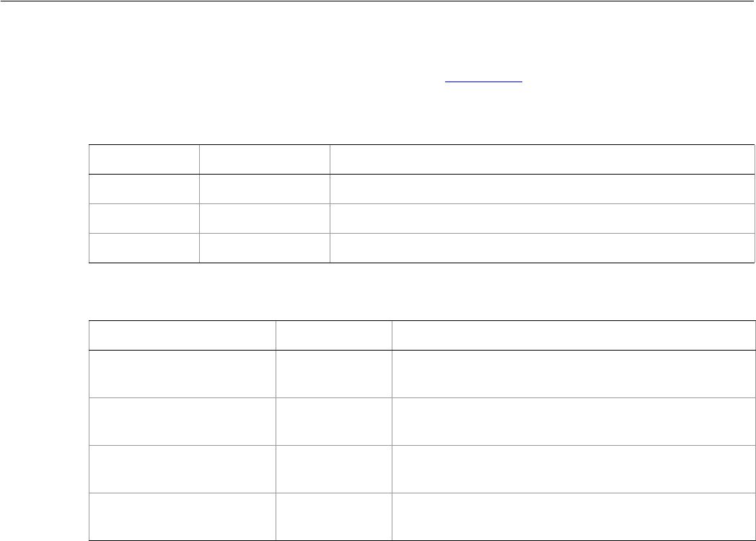Select upper table header cell in middle column
The height and width of the screenshot is (541, 756).
coord(265,159)
